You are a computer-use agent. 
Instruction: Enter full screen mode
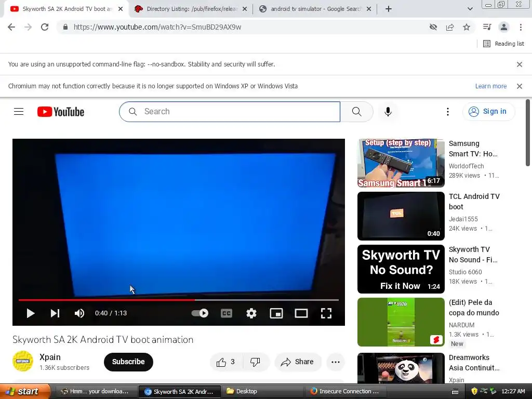pos(326,313)
